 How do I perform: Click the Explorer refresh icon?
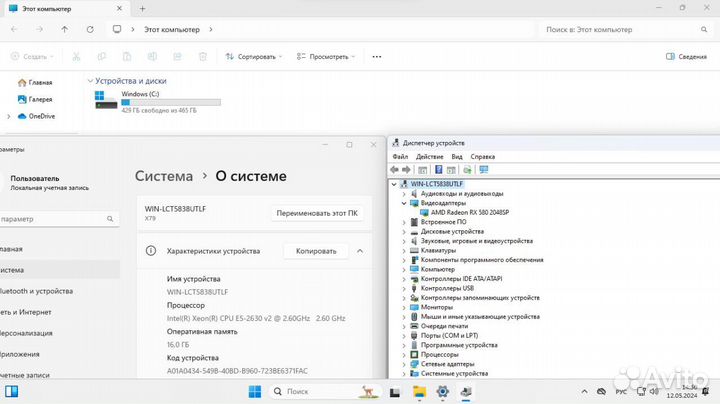(90, 29)
